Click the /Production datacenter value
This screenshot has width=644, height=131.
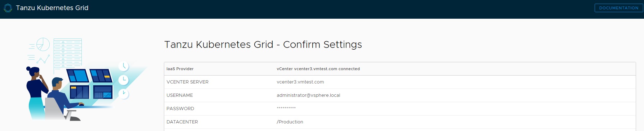coord(290,122)
